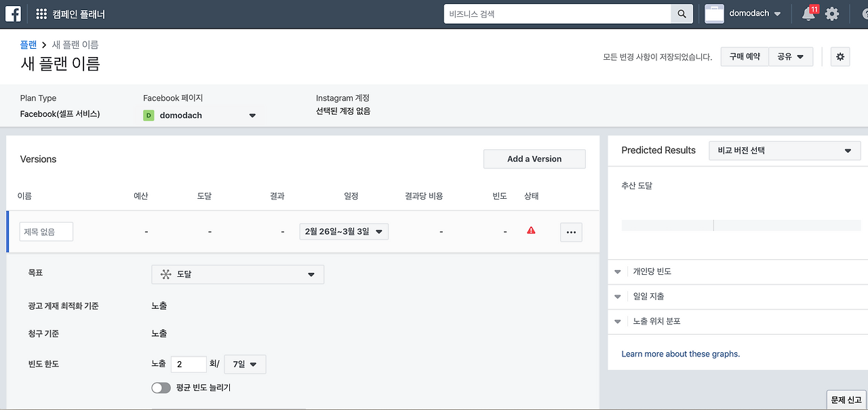
Task: Click the 예산 column header
Action: [141, 196]
